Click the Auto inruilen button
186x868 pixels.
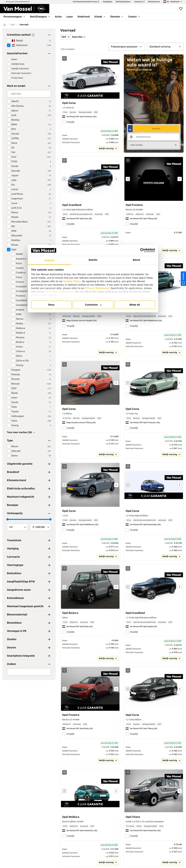[154, 145]
